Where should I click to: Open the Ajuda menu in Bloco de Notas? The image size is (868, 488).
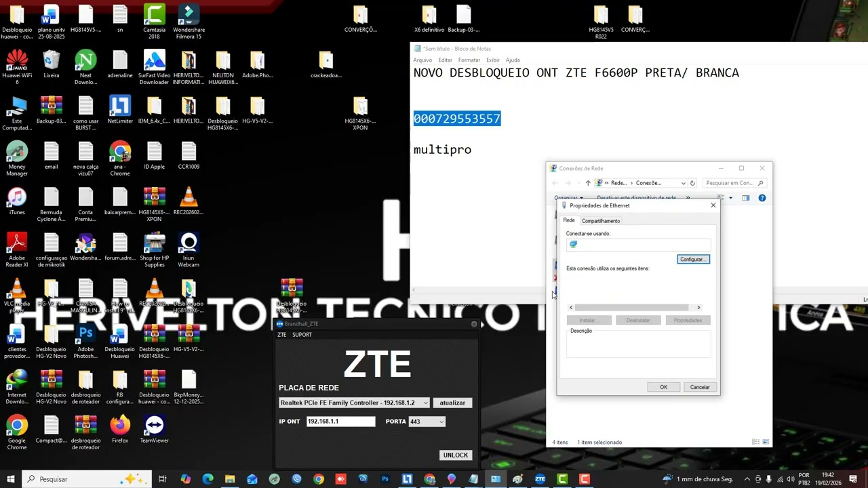[513, 60]
